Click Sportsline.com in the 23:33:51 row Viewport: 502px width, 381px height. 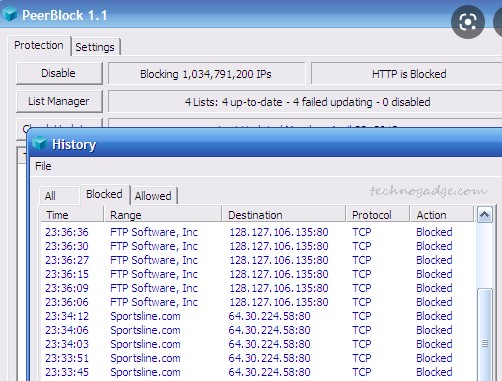[145, 358]
